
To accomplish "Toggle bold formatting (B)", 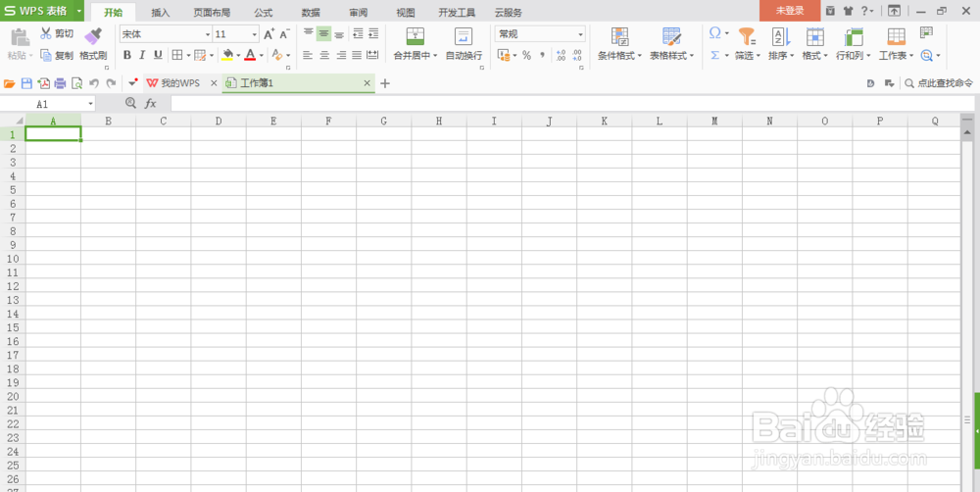I will point(127,55).
